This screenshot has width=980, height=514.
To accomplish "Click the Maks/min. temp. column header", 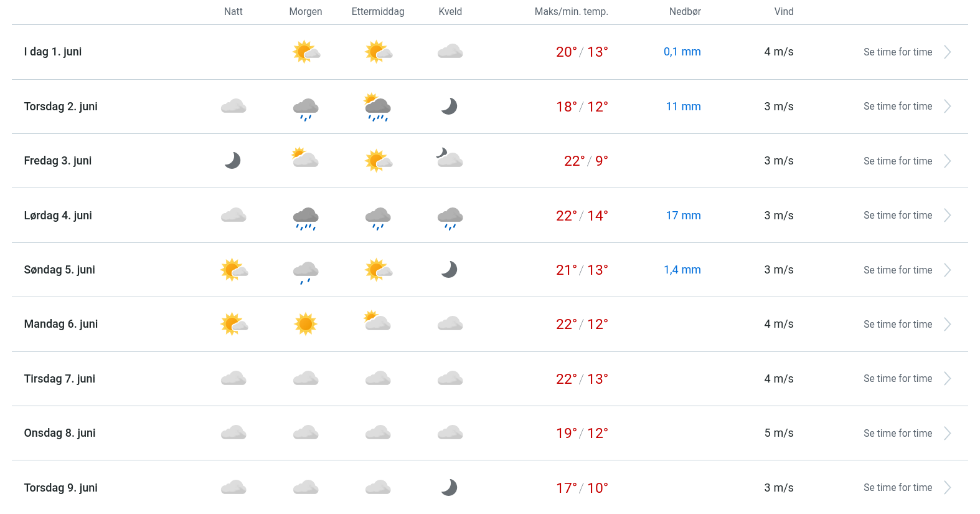I will (571, 11).
